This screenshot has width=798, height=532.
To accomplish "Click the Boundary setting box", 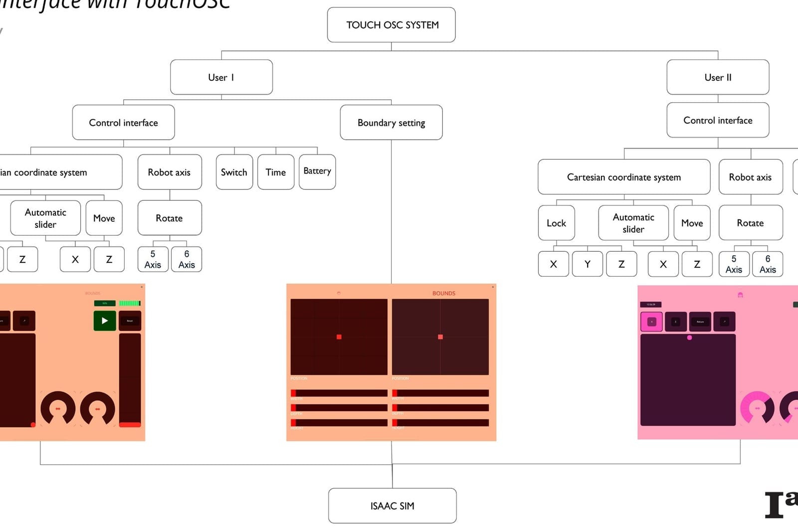I will click(x=392, y=122).
